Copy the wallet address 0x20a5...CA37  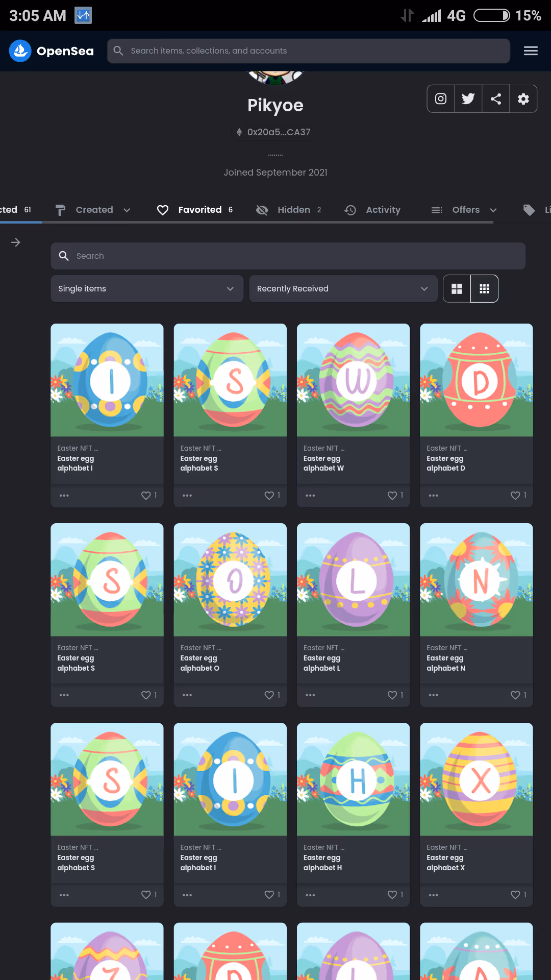click(279, 132)
